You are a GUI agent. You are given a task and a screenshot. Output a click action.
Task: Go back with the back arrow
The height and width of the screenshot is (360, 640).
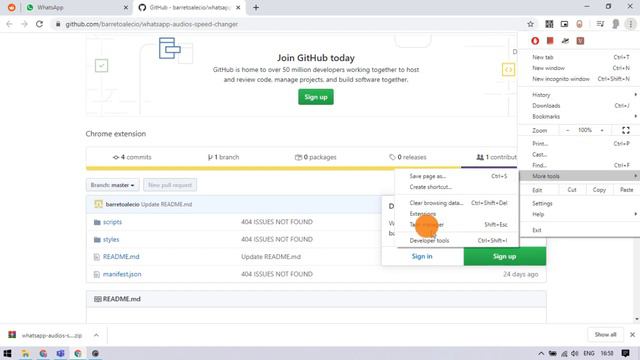coord(9,24)
